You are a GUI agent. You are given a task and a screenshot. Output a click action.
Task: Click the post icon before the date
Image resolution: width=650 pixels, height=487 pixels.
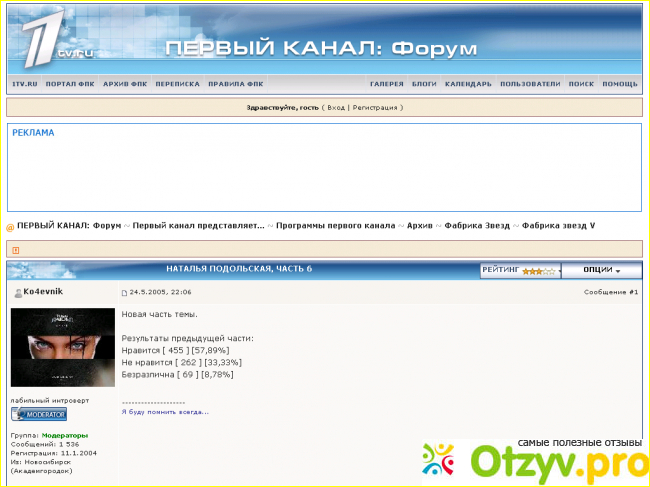pyautogui.click(x=124, y=293)
